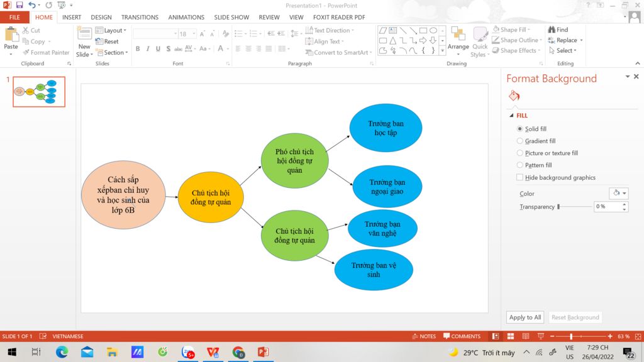This screenshot has height=362, width=644.
Task: Open the fill Color dropdown
Action: [x=619, y=194]
